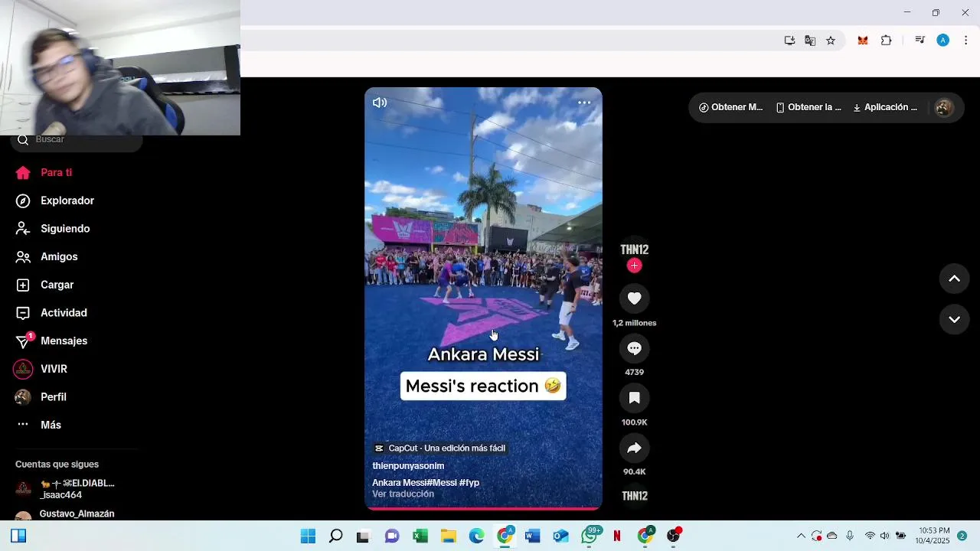Go to the Siguiendo feed
Screen dimensions: 980x551
point(53,229)
